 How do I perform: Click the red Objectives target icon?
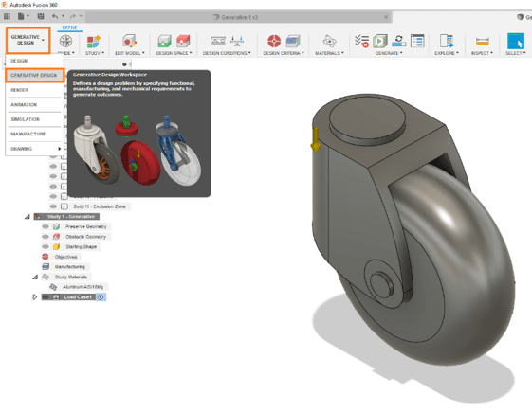pyautogui.click(x=274, y=42)
